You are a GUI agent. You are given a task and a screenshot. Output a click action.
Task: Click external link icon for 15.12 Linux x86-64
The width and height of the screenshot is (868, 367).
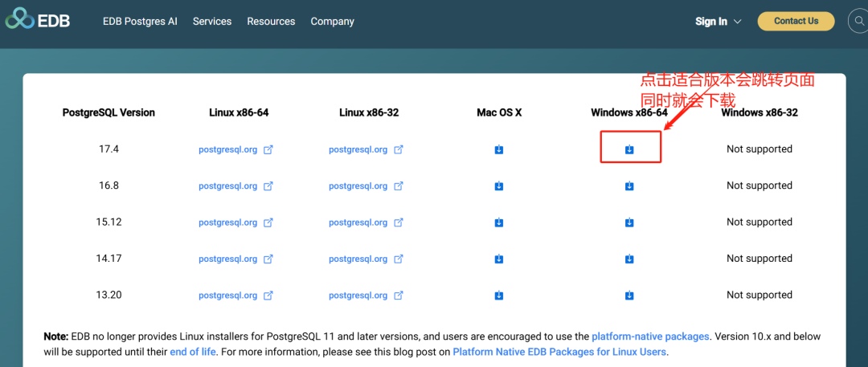pyautogui.click(x=268, y=222)
